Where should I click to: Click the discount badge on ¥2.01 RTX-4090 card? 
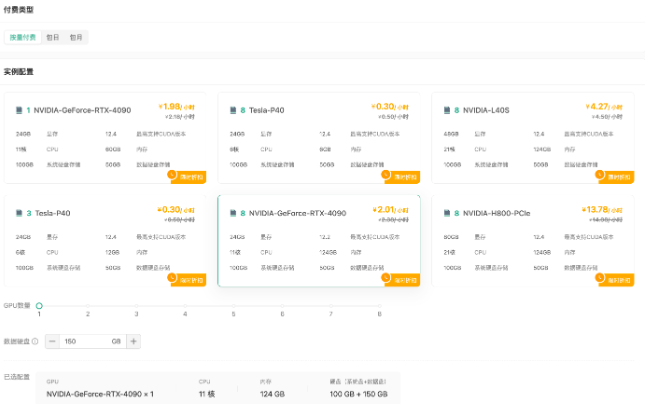401,279
